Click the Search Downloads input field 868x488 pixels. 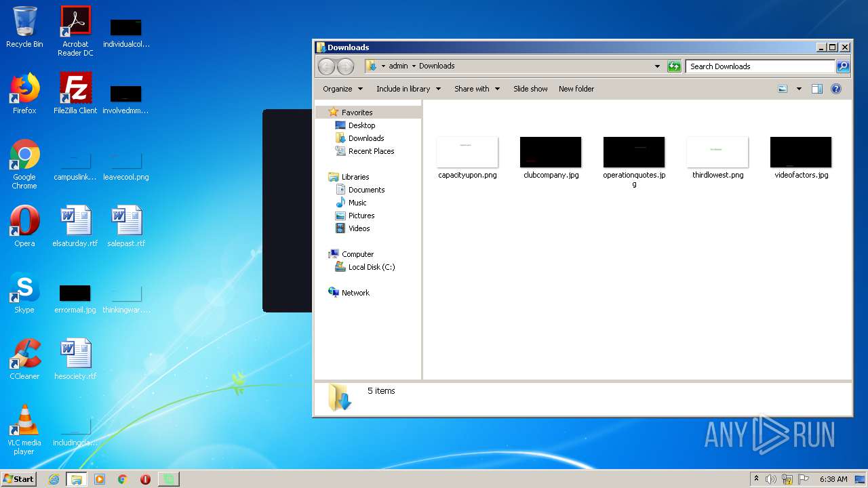click(x=760, y=66)
